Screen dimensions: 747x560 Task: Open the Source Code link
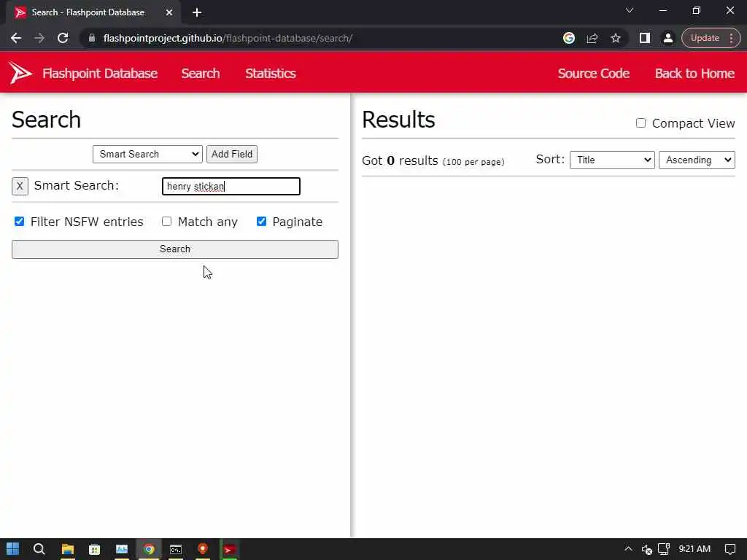point(594,74)
